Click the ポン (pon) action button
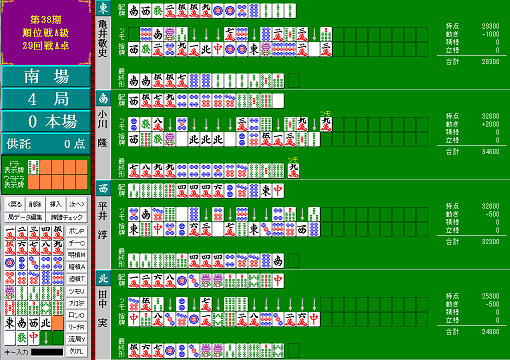510x360 pixels. click(77, 231)
